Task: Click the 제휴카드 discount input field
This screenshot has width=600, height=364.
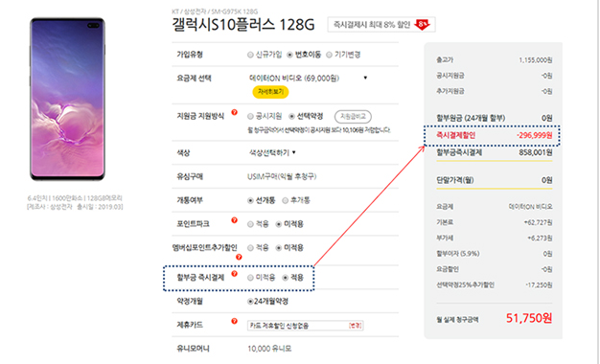Action: 305,326
